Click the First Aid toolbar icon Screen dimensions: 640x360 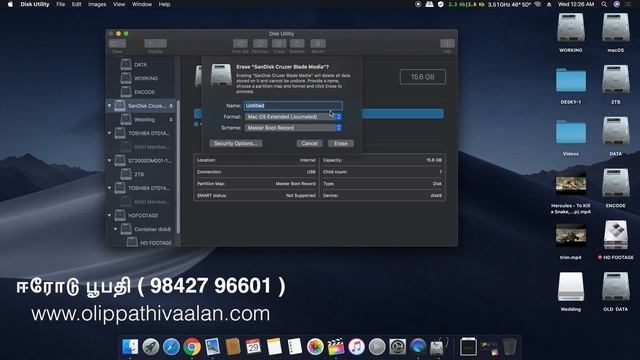click(240, 43)
